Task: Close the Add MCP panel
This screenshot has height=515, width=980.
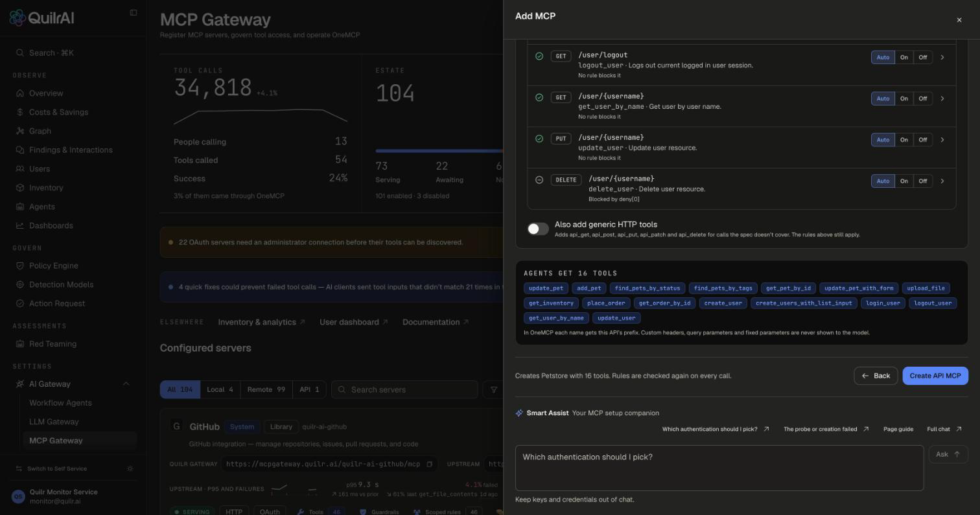Action: point(959,20)
